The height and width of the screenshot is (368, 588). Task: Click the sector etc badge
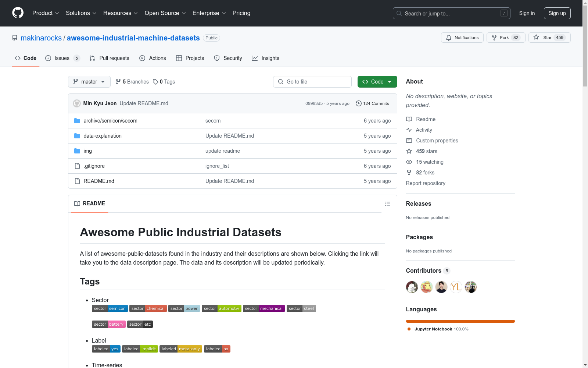point(140,324)
